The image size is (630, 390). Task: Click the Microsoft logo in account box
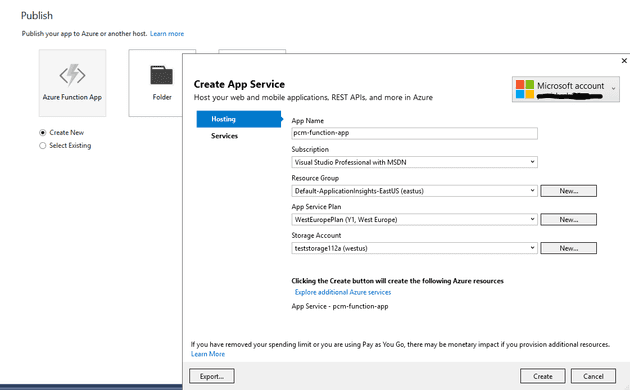point(525,89)
